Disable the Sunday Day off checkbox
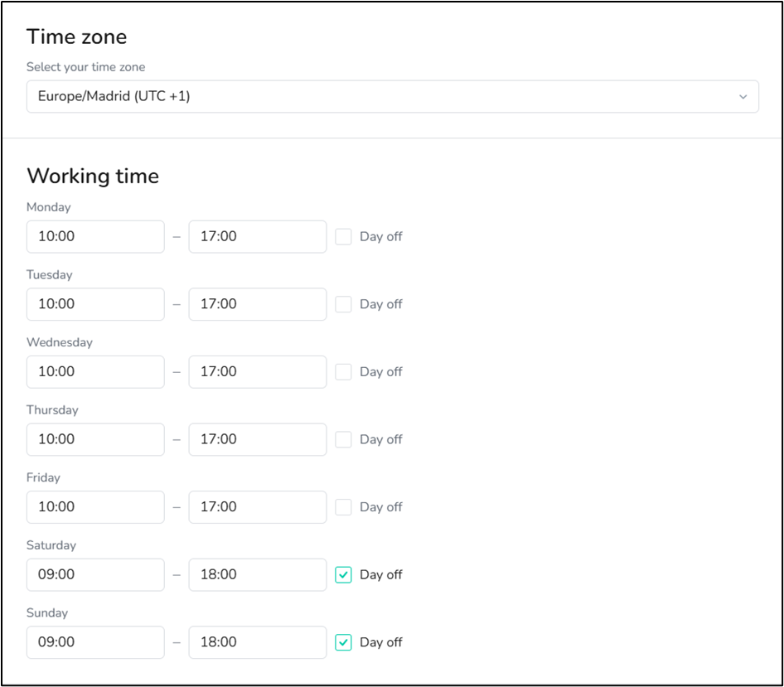The width and height of the screenshot is (784, 687). pos(343,642)
